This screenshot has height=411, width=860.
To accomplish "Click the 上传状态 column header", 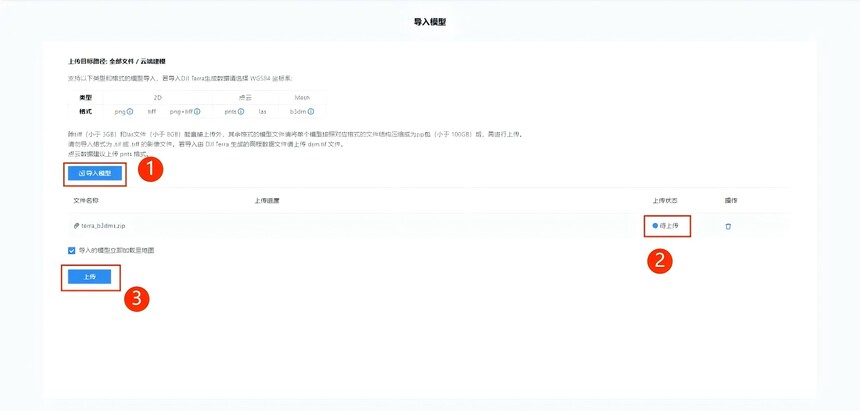I will 665,201.
